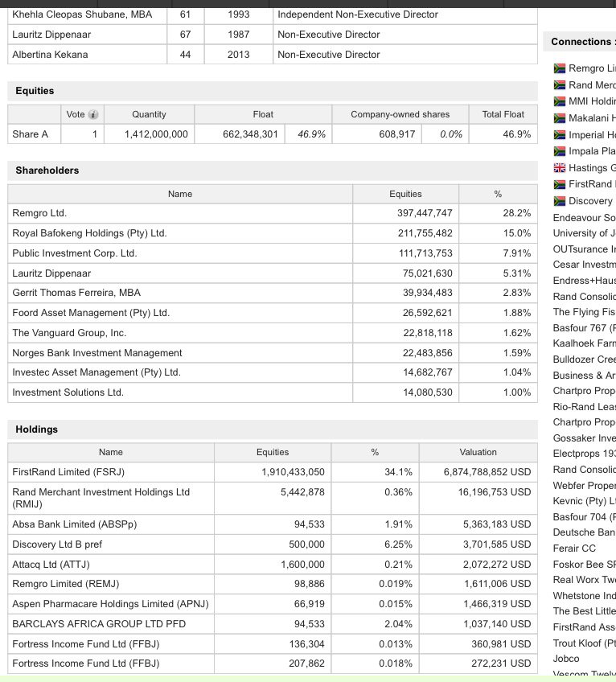Open The Vanguard Group, Inc.
Screen dimensions: 616x682
click(69, 333)
